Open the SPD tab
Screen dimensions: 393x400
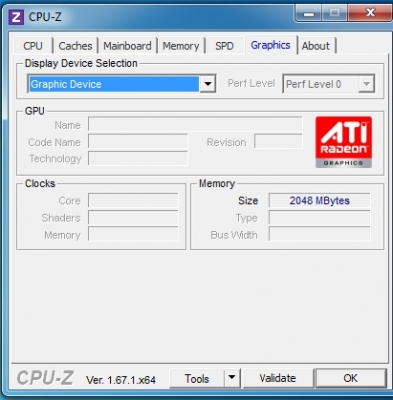point(224,46)
